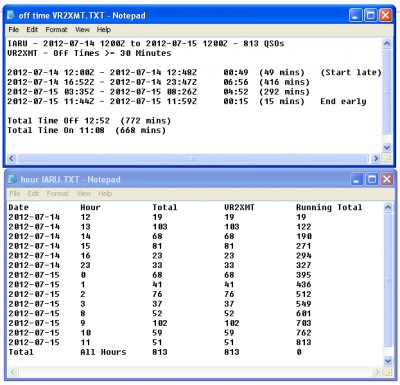Click the 'Hour' column header
This screenshot has width=400, height=385.
(x=90, y=207)
